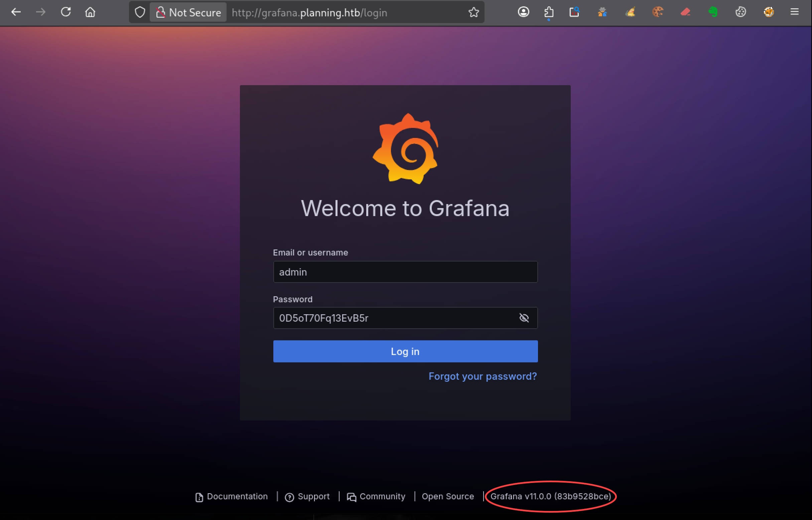Open the Firefox account icon

[523, 12]
